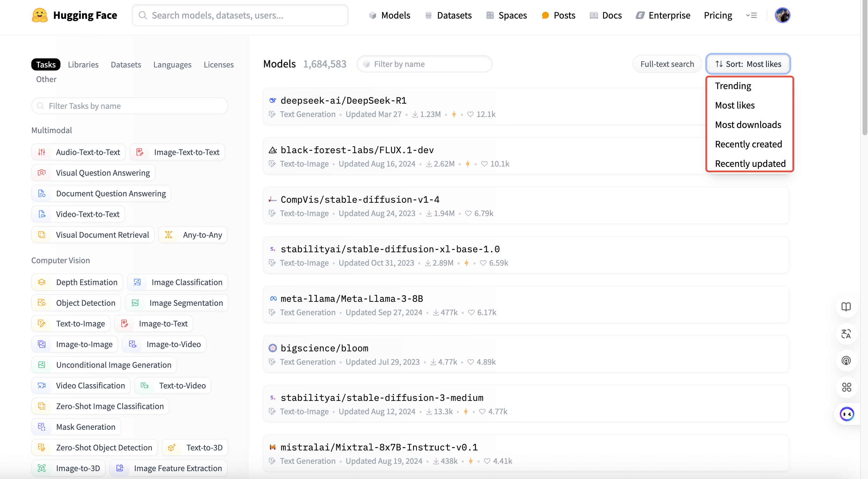Click the floating translate icon on the right edge
The image size is (868, 479).
tap(846, 334)
